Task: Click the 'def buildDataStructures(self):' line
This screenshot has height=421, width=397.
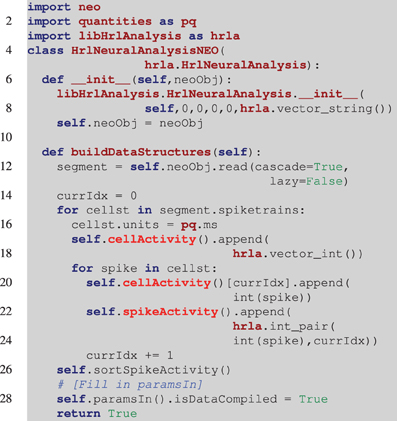Action: (x=151, y=152)
